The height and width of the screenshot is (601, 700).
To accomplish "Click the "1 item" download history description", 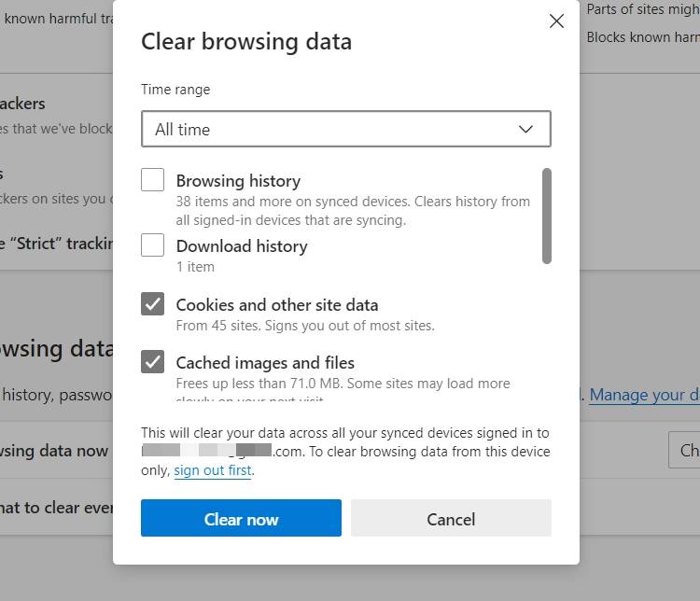I will [x=195, y=267].
